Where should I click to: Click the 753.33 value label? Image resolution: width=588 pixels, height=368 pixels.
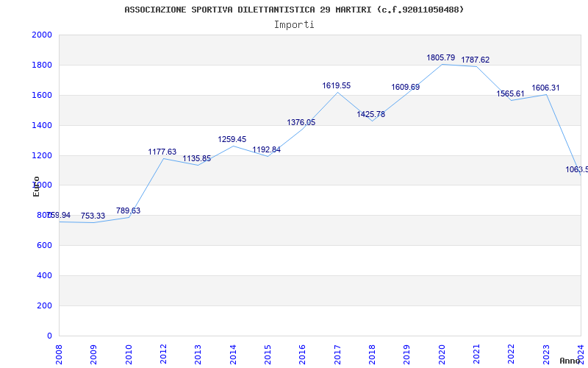click(93, 216)
